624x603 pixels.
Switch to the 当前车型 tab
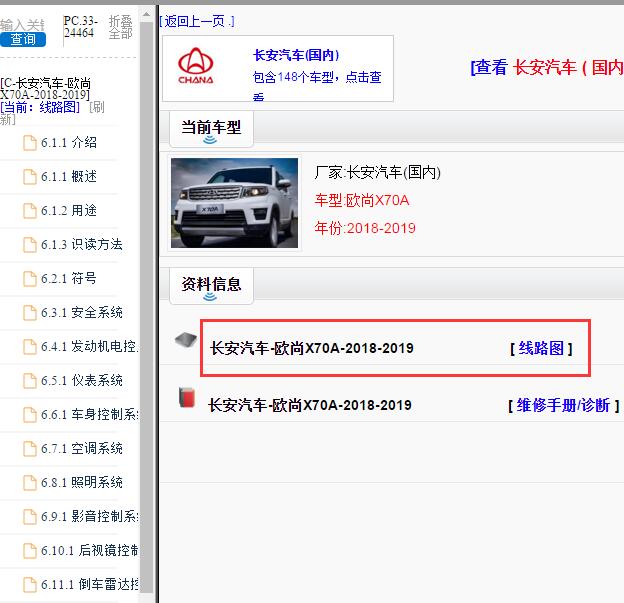coord(210,128)
